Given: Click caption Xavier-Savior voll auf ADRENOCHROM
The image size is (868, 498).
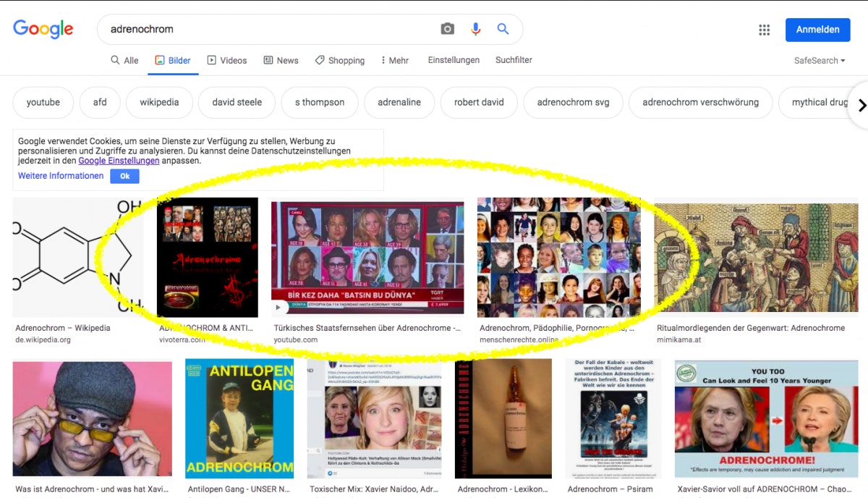Looking at the screenshot, I should [766, 489].
